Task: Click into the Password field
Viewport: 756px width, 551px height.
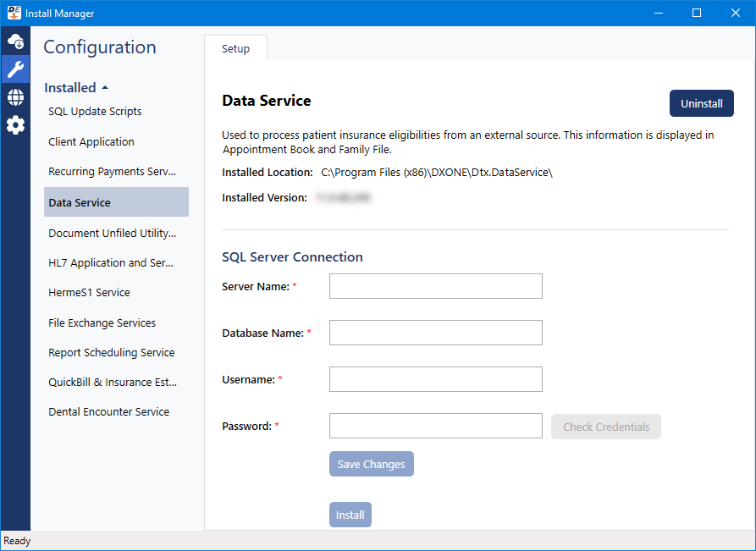Action: [x=436, y=426]
